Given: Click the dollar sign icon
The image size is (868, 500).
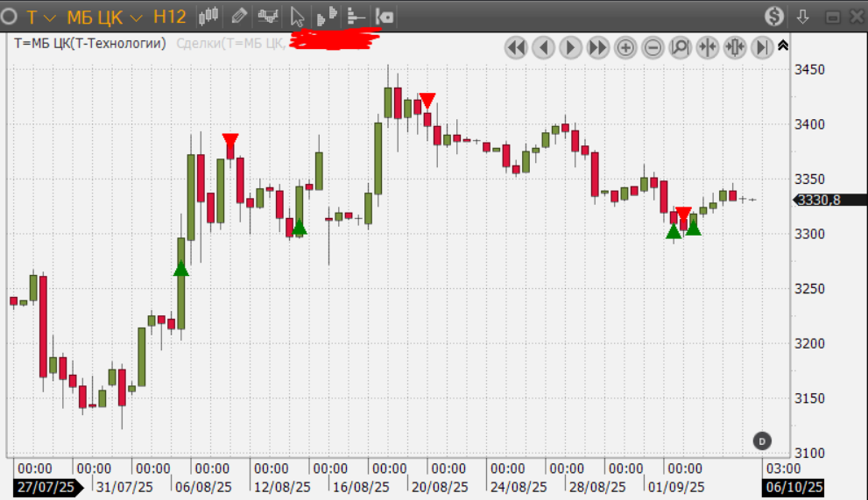Looking at the screenshot, I should coord(774,16).
